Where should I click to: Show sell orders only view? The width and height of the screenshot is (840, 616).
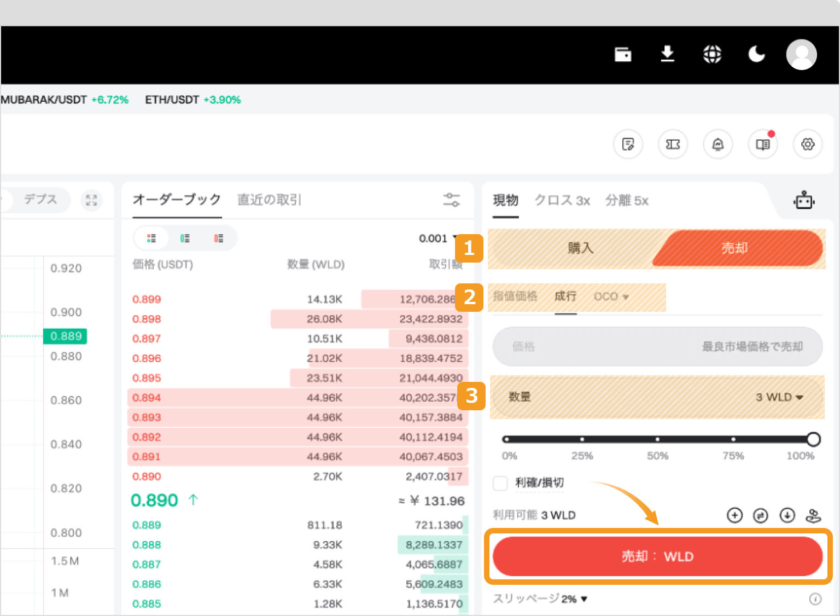218,239
